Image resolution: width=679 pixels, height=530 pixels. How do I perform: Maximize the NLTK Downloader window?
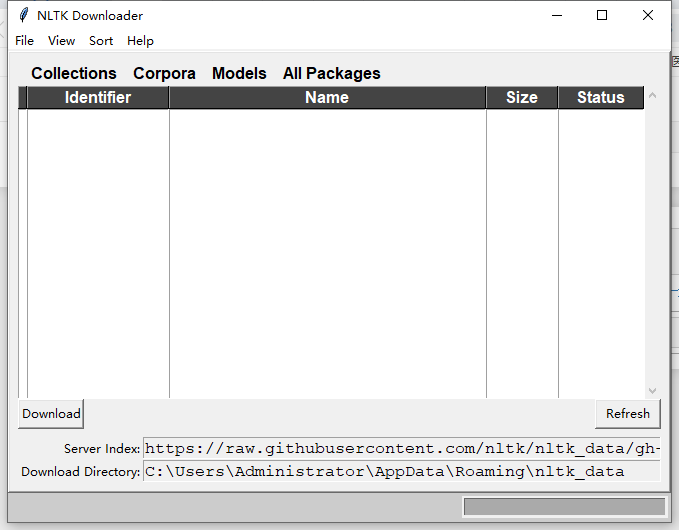click(602, 15)
